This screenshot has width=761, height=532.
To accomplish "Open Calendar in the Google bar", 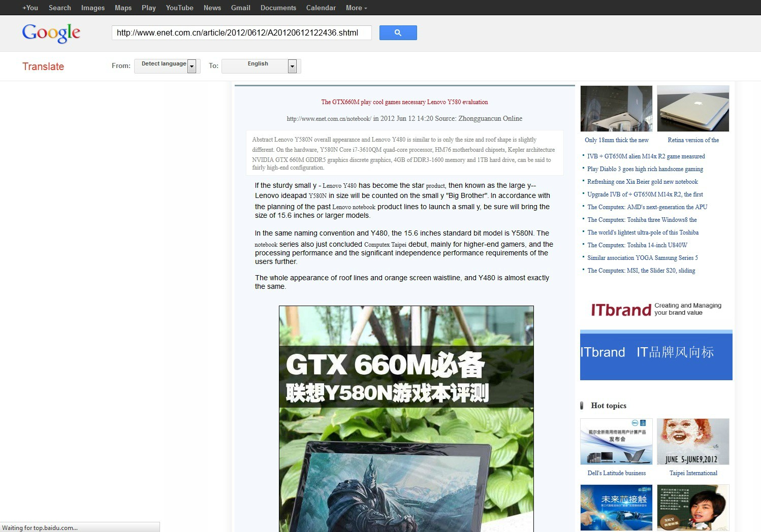I will pos(321,8).
